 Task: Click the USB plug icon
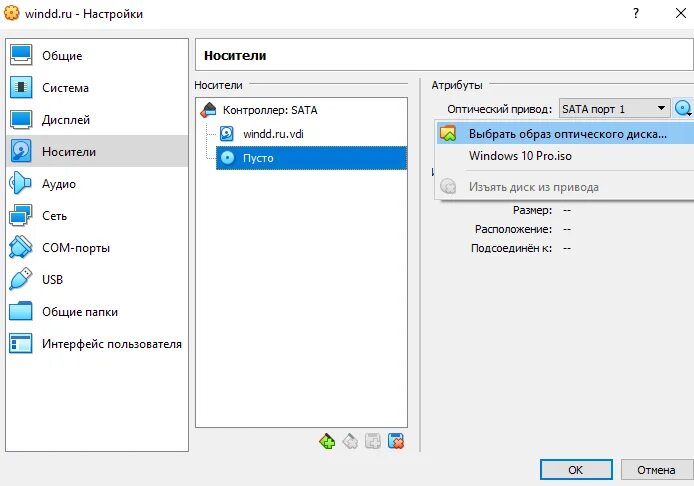[x=21, y=279]
